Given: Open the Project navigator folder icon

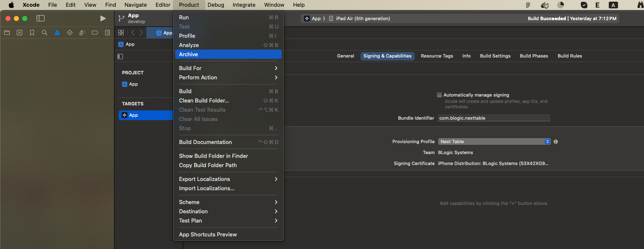Looking at the screenshot, I should 7,32.
